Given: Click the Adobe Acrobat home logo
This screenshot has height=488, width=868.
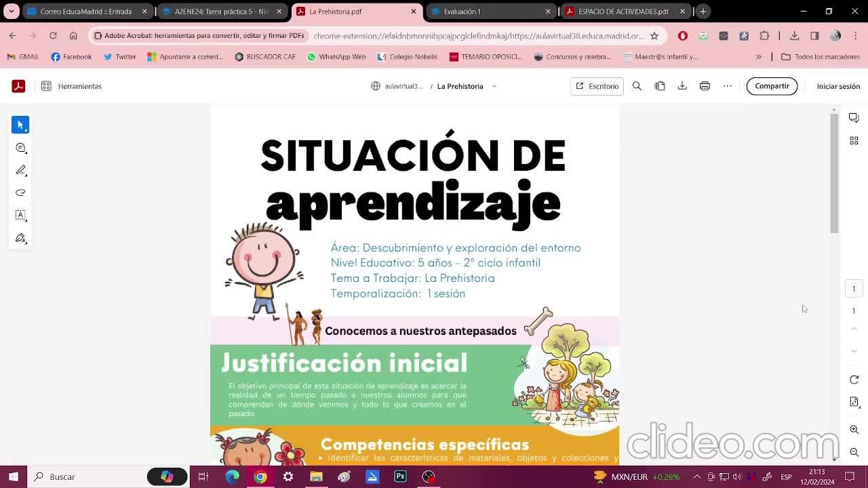Looking at the screenshot, I should click(18, 86).
